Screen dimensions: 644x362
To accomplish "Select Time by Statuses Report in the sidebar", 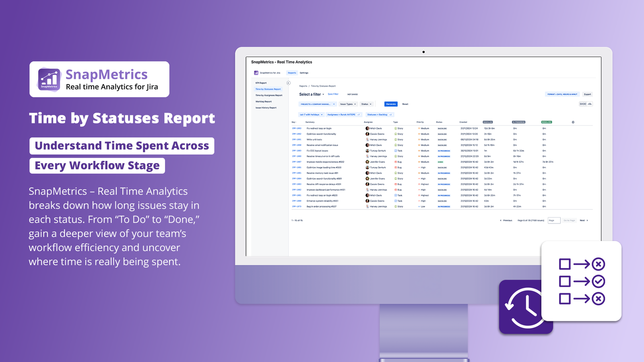I will tap(268, 89).
